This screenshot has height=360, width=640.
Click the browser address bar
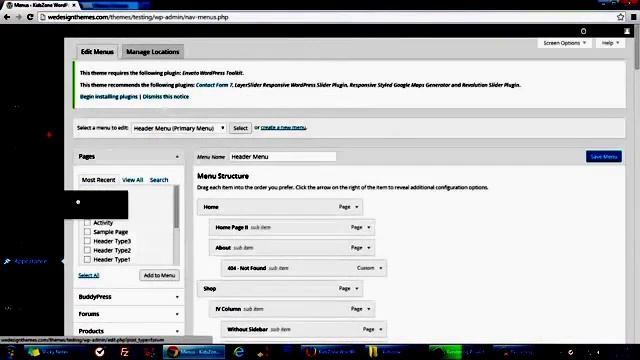coord(327,17)
